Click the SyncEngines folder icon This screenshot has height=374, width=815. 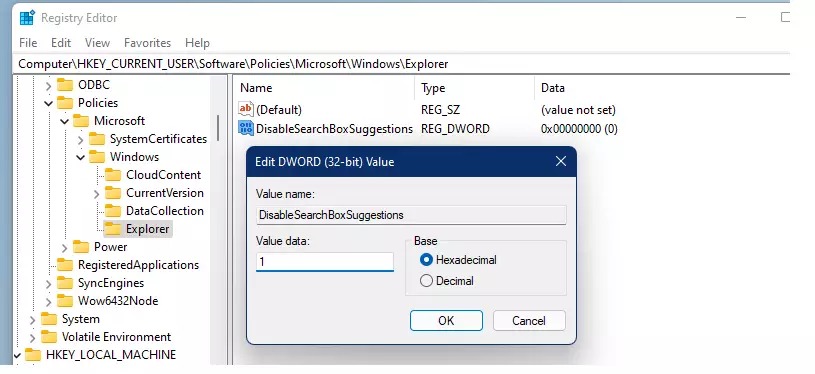click(65, 283)
